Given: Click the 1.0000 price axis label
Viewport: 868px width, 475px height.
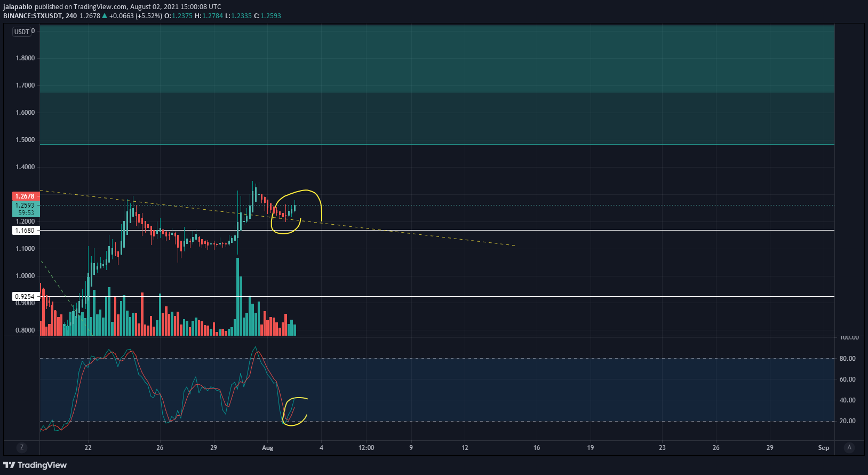Looking at the screenshot, I should (x=25, y=276).
